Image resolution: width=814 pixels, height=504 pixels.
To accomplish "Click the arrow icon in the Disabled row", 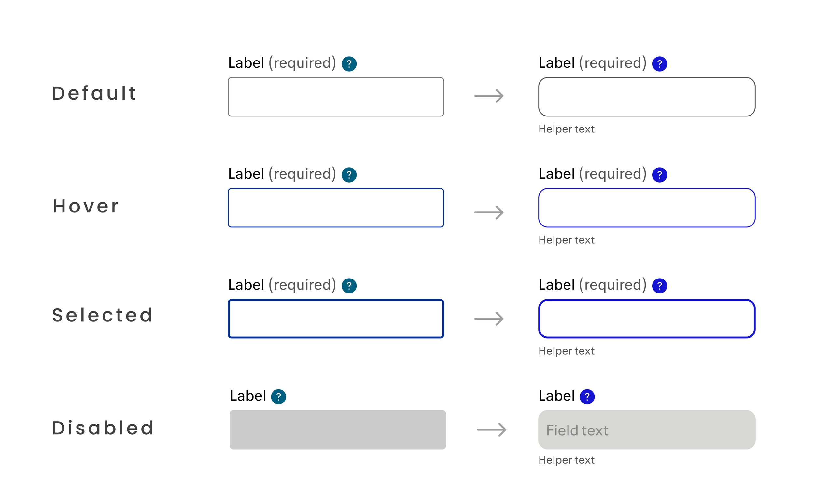I will [492, 430].
